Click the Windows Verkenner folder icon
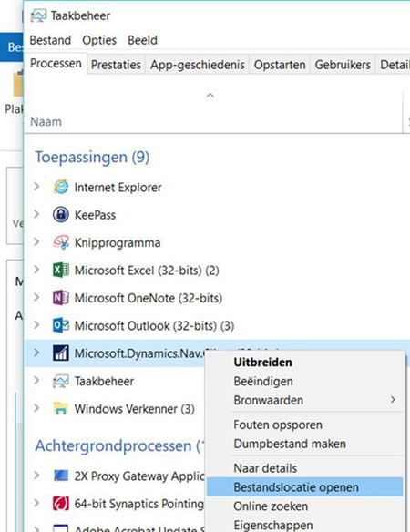This screenshot has width=410, height=532. point(61,408)
